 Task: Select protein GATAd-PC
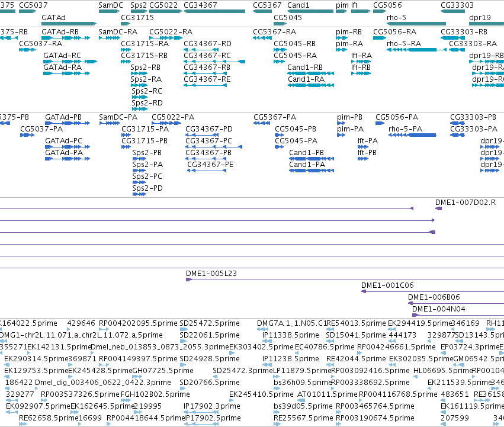click(x=68, y=147)
